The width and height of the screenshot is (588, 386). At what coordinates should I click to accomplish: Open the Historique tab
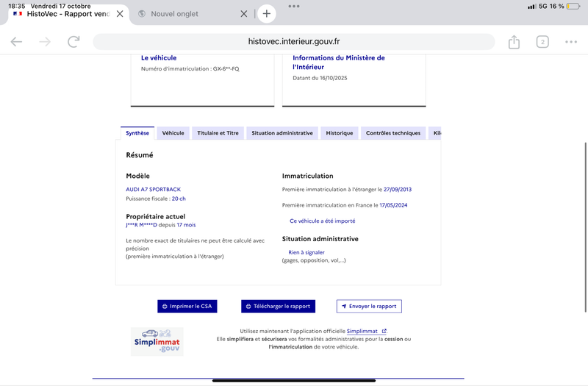(x=340, y=133)
